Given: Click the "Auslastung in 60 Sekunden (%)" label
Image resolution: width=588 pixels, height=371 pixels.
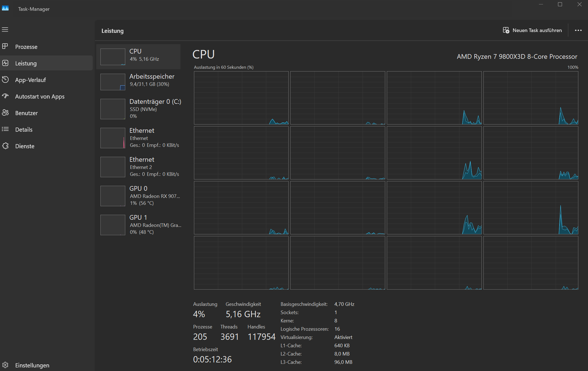Looking at the screenshot, I should click(x=224, y=67).
